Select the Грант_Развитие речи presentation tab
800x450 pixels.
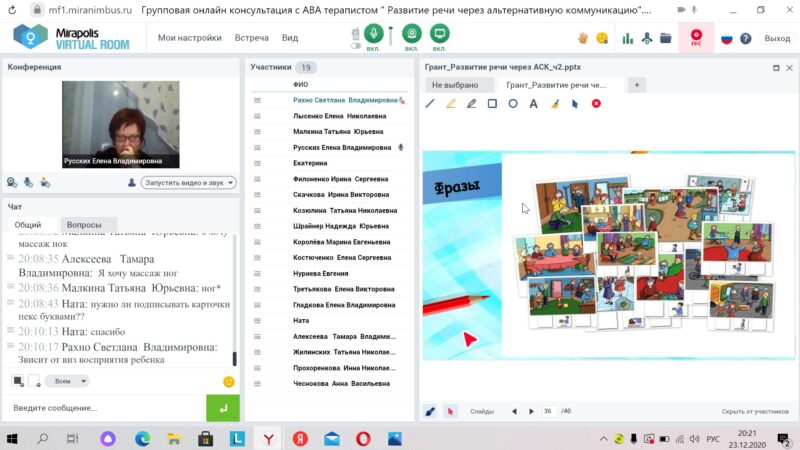coord(556,85)
